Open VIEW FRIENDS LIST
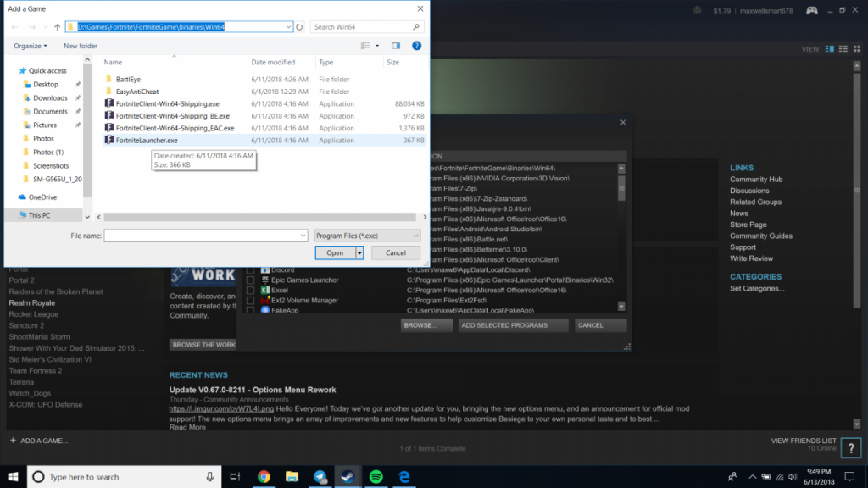This screenshot has height=488, width=868. [x=804, y=441]
